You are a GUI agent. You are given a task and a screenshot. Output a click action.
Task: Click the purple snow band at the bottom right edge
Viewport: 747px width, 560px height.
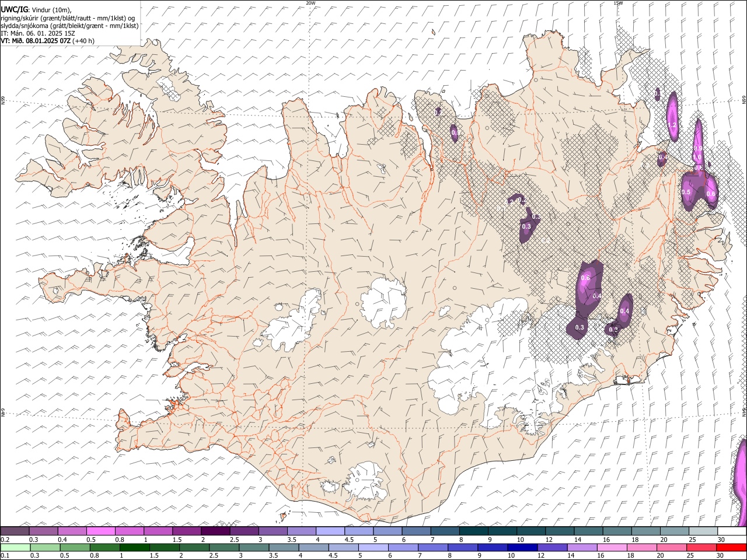(741, 483)
